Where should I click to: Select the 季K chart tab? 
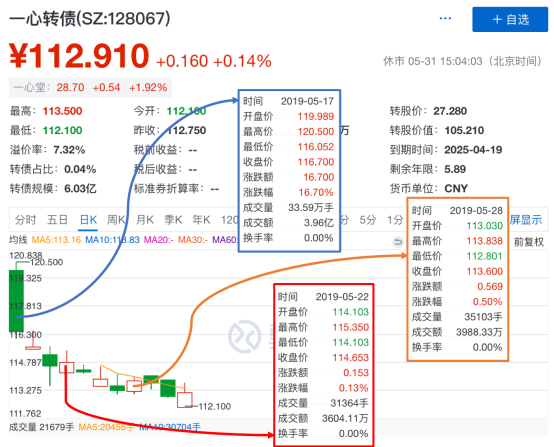tap(173, 220)
